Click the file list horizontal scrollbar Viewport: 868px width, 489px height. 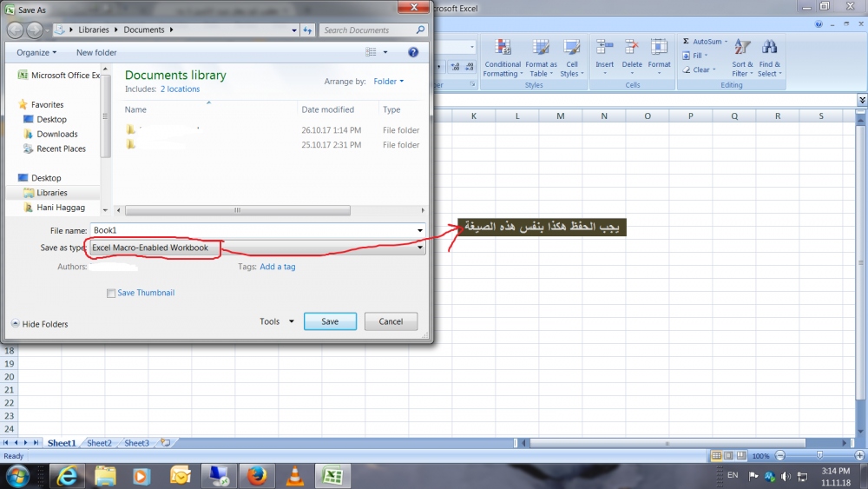tap(238, 210)
